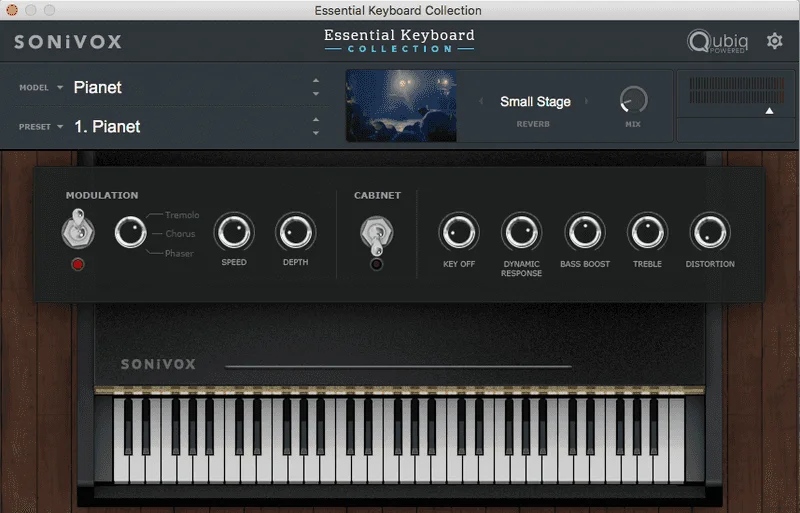
Task: Click the SPEED knob
Action: (x=234, y=232)
